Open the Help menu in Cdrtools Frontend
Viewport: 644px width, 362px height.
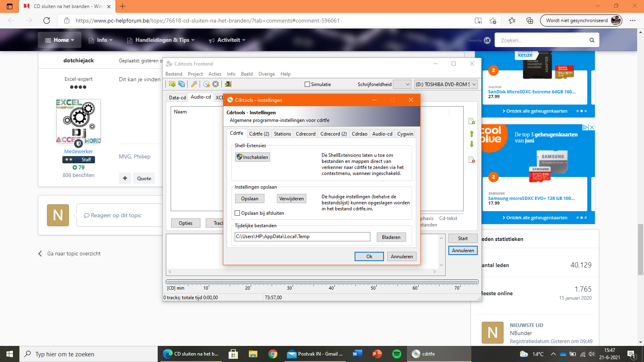(285, 74)
